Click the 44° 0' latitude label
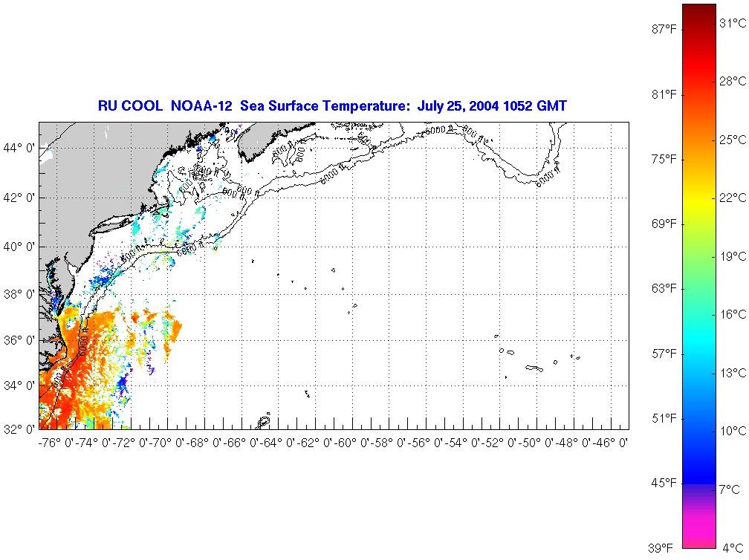The image size is (749, 560). coord(19,148)
